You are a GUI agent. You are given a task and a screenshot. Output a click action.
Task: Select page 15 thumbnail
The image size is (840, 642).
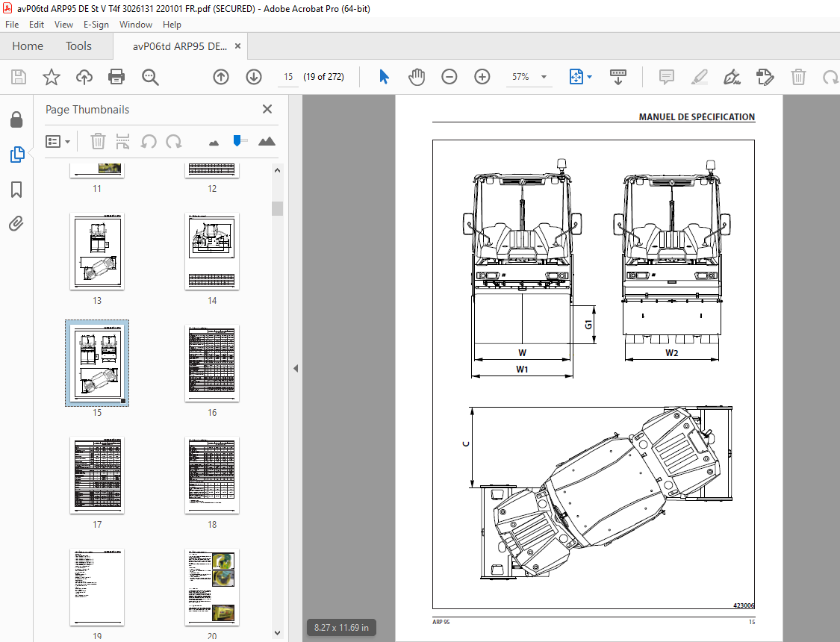tap(97, 364)
